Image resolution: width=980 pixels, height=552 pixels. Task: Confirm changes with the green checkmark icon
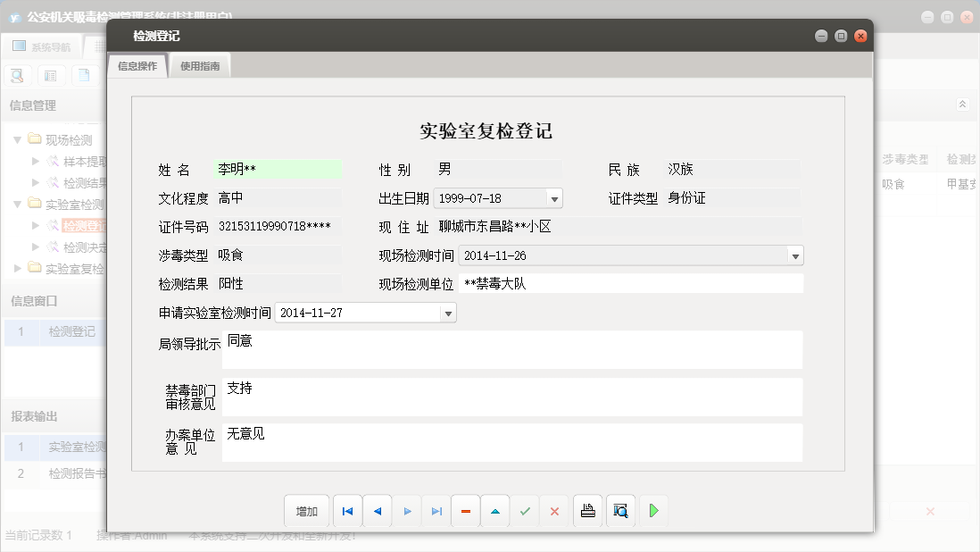[525, 511]
